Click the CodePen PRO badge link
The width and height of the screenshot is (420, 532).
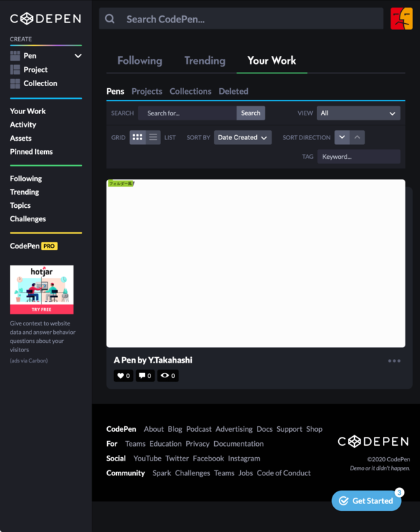tap(34, 246)
